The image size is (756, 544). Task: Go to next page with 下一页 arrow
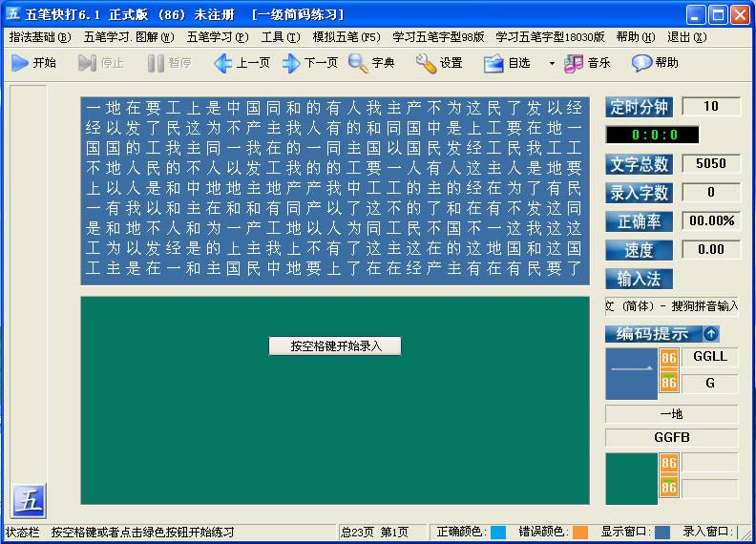click(291, 63)
